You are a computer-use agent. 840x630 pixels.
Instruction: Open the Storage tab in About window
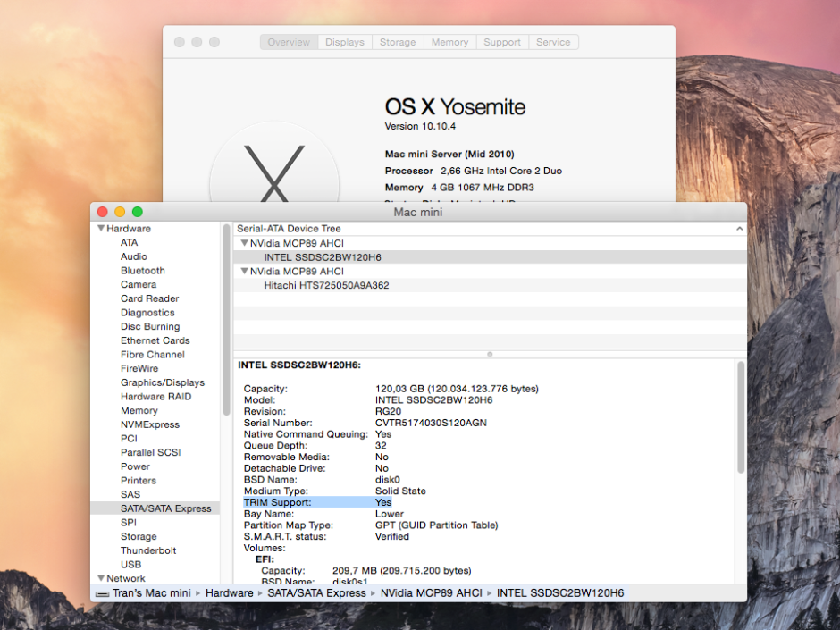point(398,42)
